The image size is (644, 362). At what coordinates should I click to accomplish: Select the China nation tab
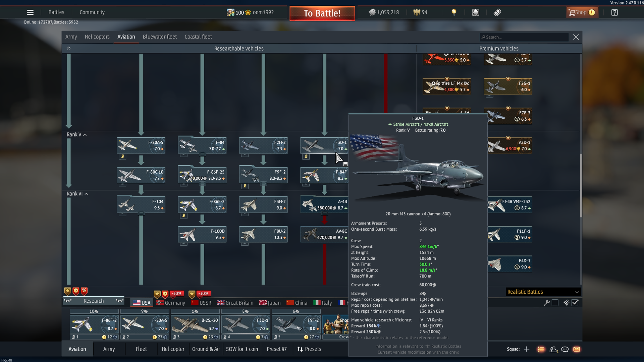coord(297,303)
